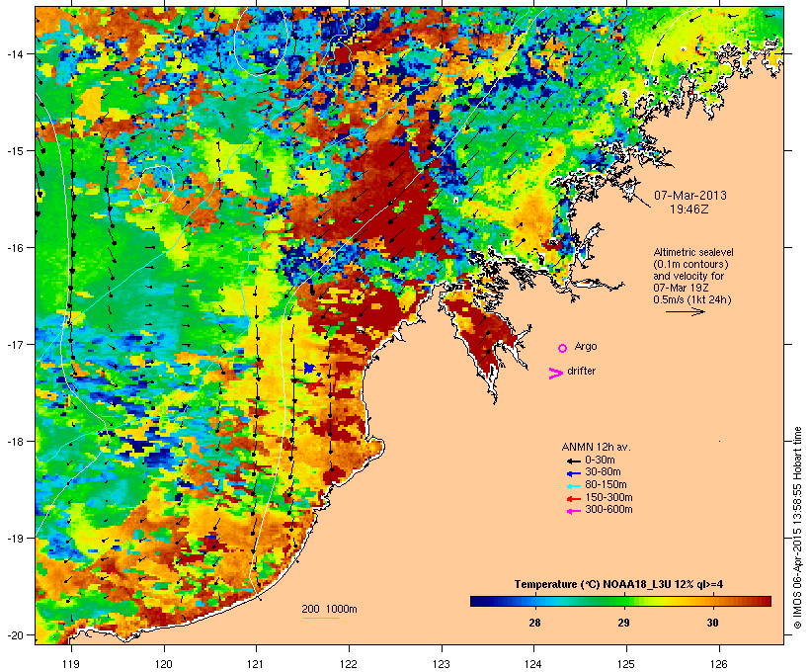This screenshot has width=810, height=672.
Task: Click the 150-300m depth label
Action: (608, 498)
